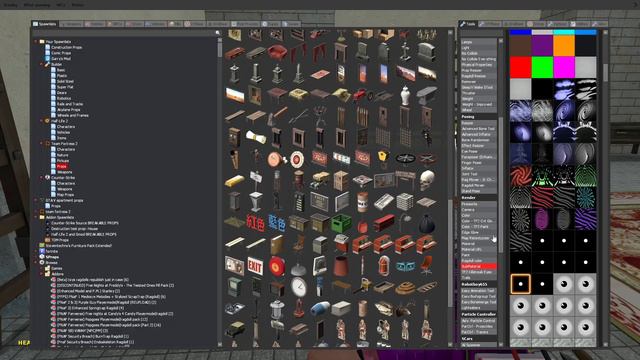Spawn the black trash bag prop

(x=427, y=223)
